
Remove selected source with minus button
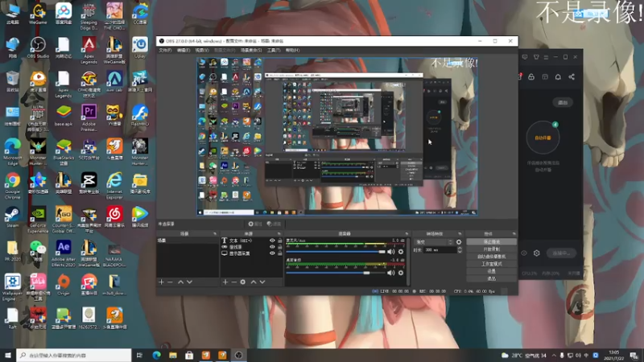[233, 282]
